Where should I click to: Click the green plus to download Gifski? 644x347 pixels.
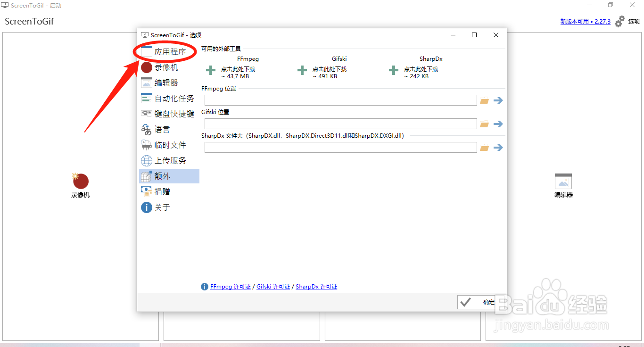point(302,71)
